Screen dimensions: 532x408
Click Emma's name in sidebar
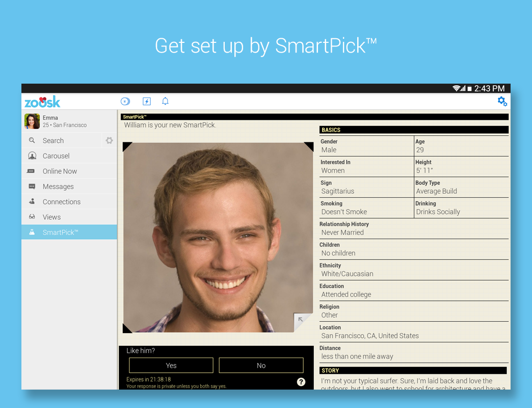click(x=50, y=117)
